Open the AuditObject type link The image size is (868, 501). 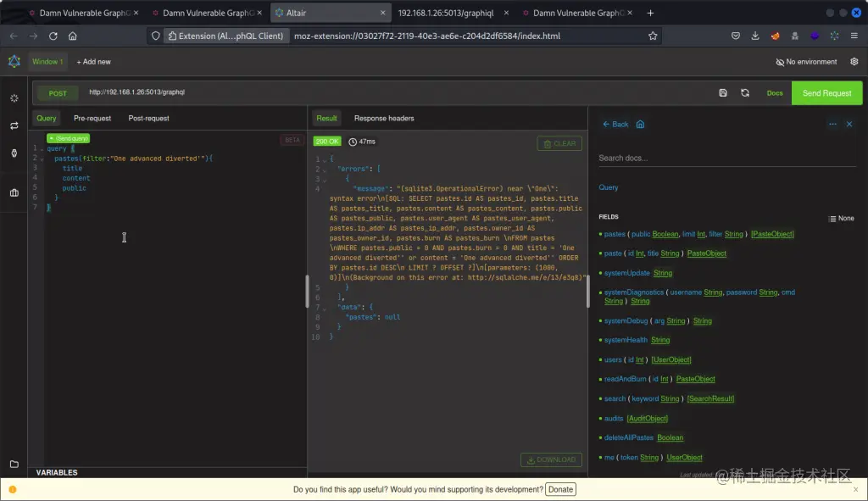pyautogui.click(x=647, y=419)
